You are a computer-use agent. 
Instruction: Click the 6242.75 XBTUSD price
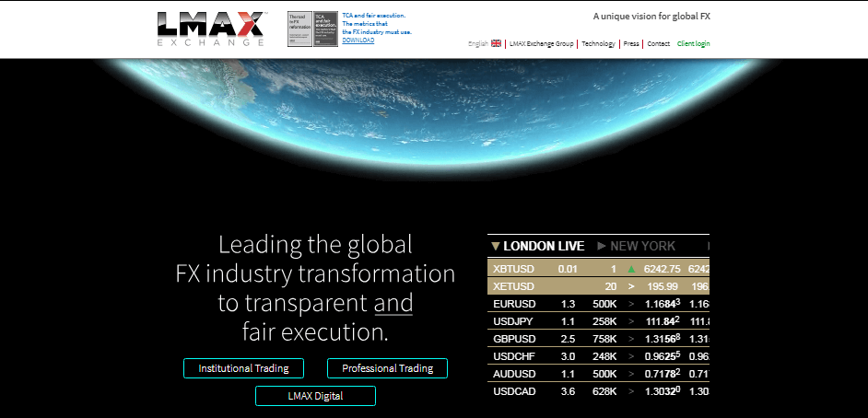click(x=663, y=269)
